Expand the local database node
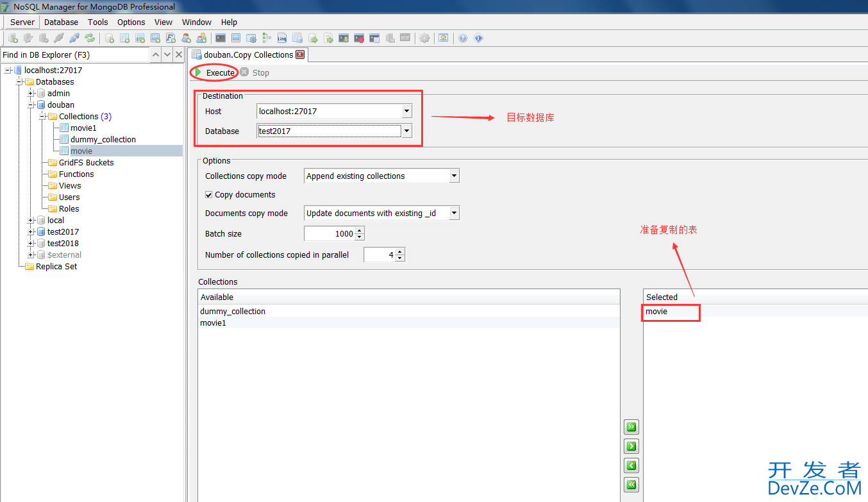 (31, 220)
